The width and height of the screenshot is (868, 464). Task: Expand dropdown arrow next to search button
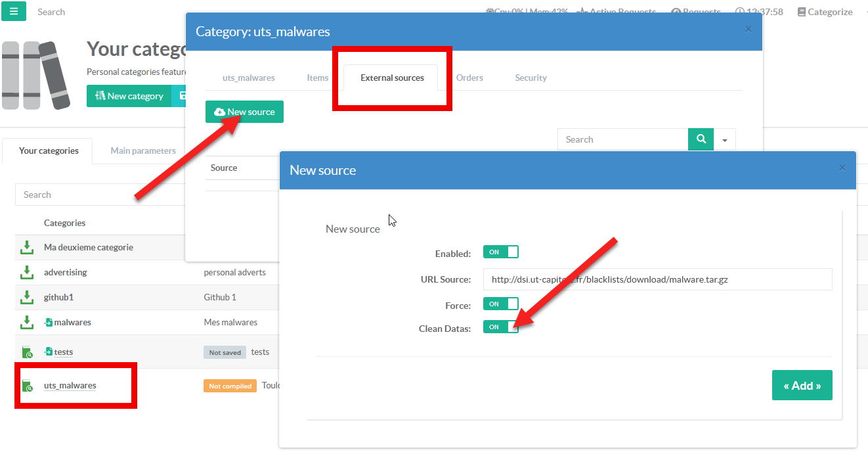[725, 140]
